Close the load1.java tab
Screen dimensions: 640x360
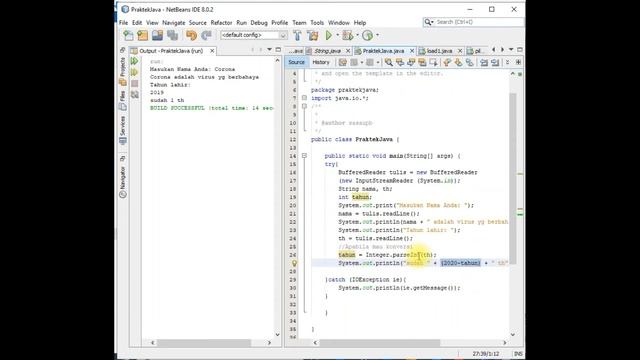(460, 51)
